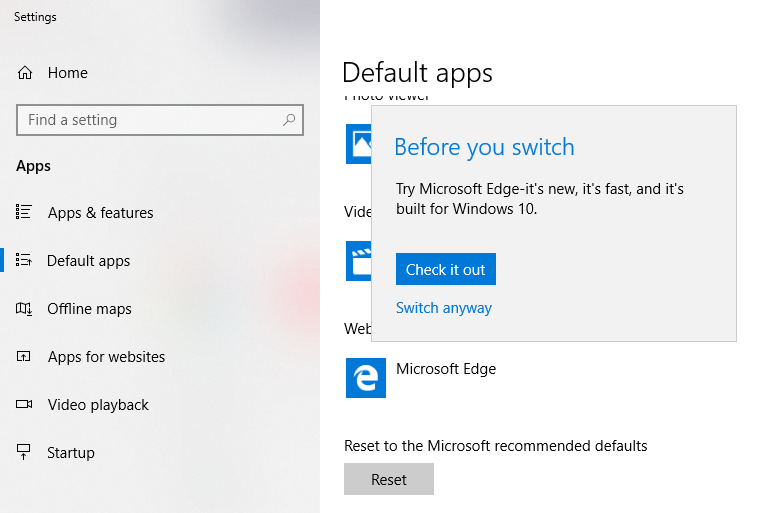Viewport: 758px width, 513px height.
Task: Click the Apps section heading
Action: click(x=33, y=166)
